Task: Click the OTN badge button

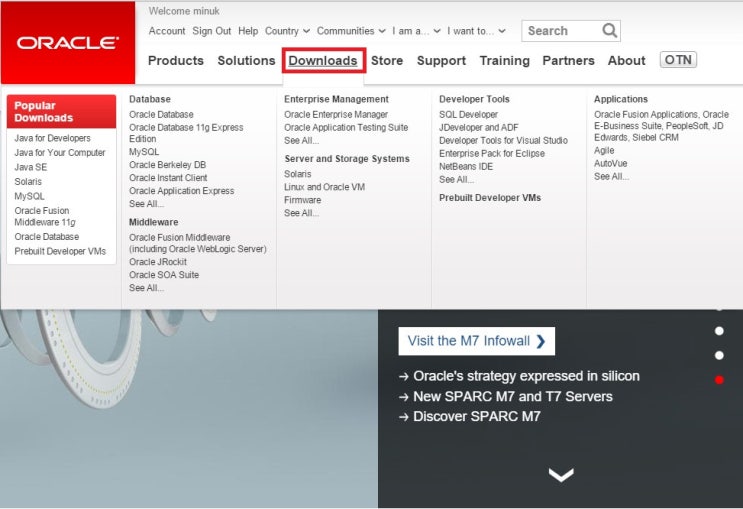Action: (678, 60)
